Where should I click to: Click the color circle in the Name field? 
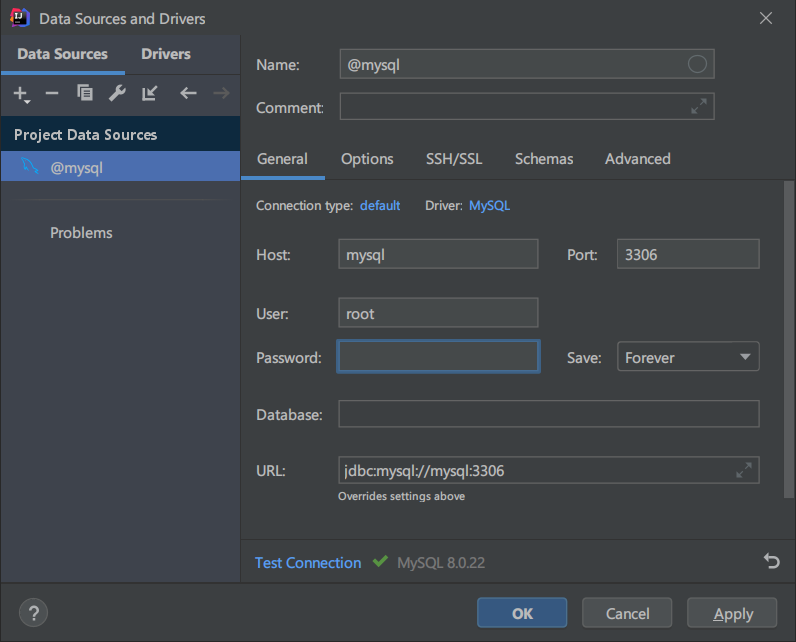pos(697,64)
